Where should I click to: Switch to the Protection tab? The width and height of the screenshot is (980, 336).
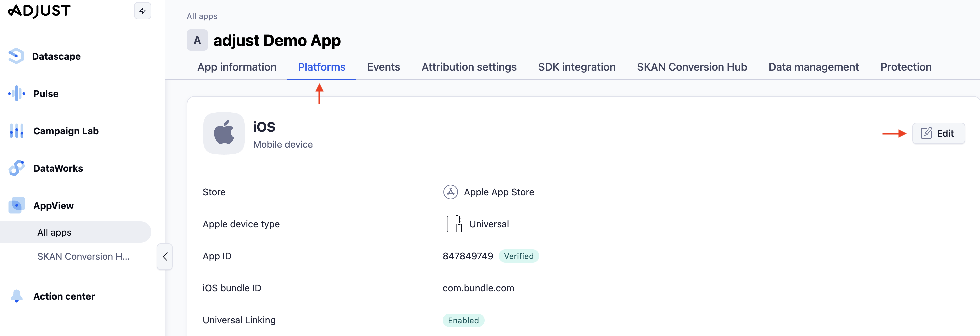[x=906, y=67]
